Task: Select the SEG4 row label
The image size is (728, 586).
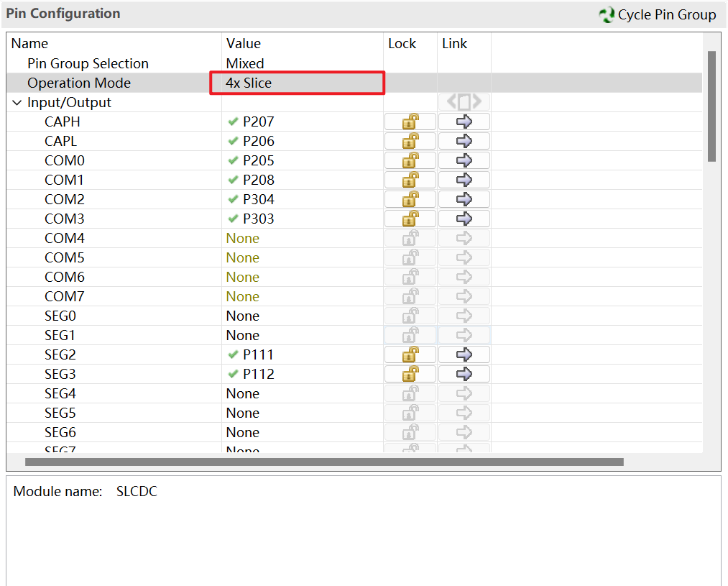Action: 60,394
